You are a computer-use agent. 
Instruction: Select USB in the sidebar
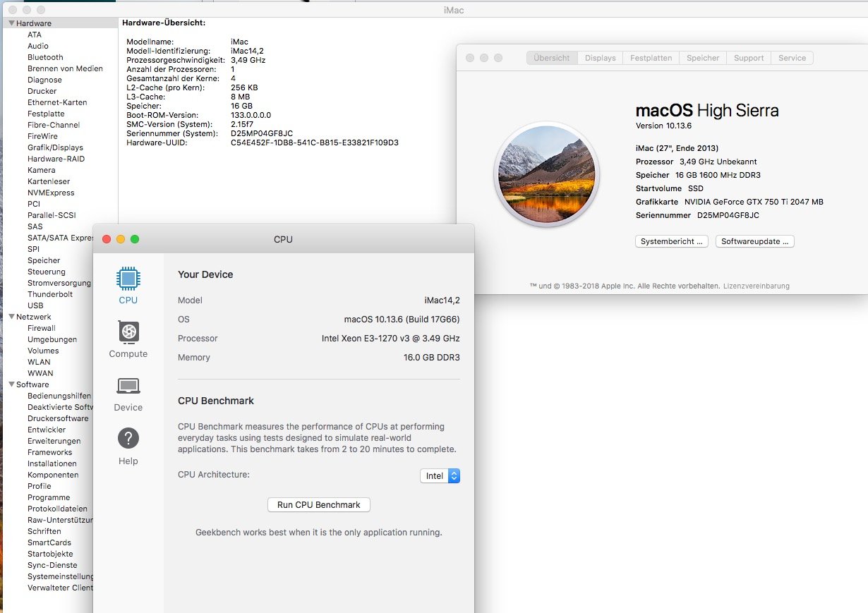[x=35, y=305]
